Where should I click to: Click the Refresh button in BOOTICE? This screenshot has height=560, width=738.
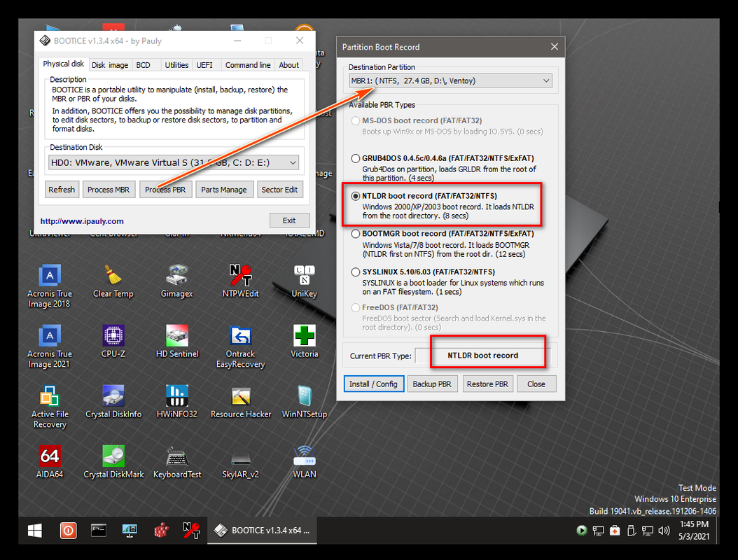tap(62, 190)
